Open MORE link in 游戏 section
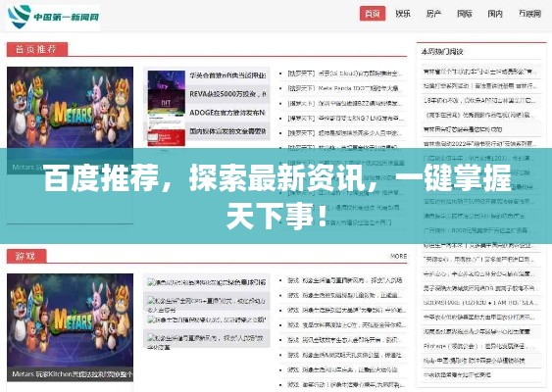This screenshot has width=552, height=392. 398,256
